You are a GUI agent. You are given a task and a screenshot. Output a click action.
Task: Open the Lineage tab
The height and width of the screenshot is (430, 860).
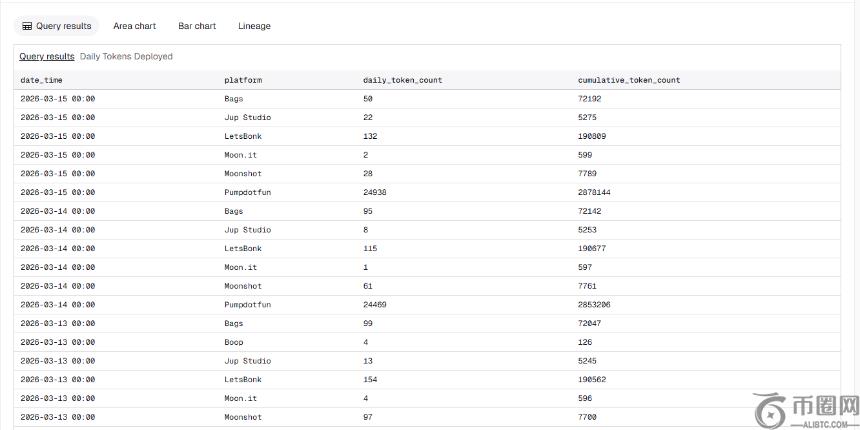[254, 26]
